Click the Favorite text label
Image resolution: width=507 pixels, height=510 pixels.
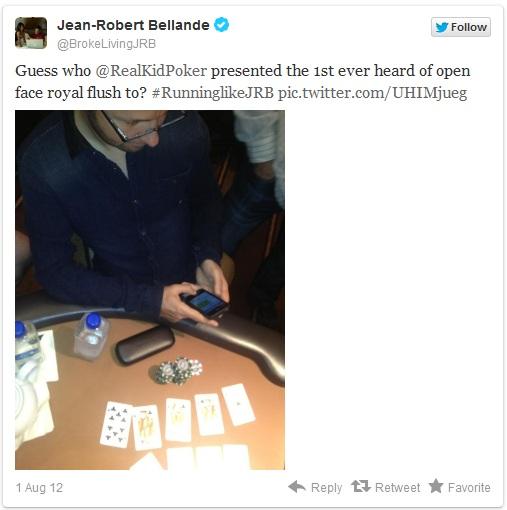pos(469,487)
